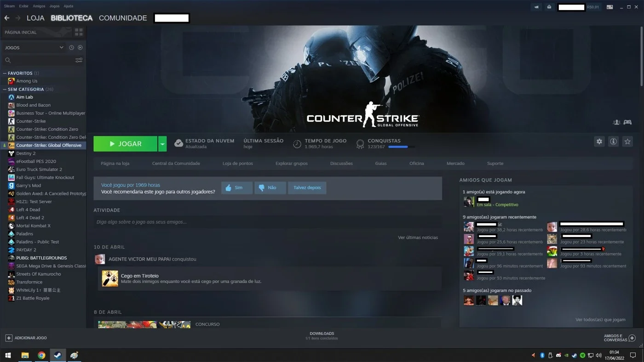Viewport: 644px width, 362px height.
Task: Click the library search field
Action: click(38, 60)
